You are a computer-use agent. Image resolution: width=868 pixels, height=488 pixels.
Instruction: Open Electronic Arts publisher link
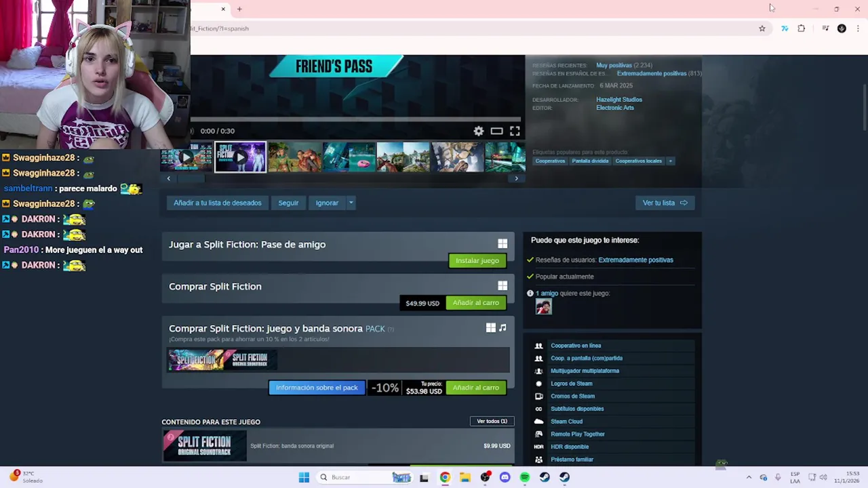coord(615,108)
